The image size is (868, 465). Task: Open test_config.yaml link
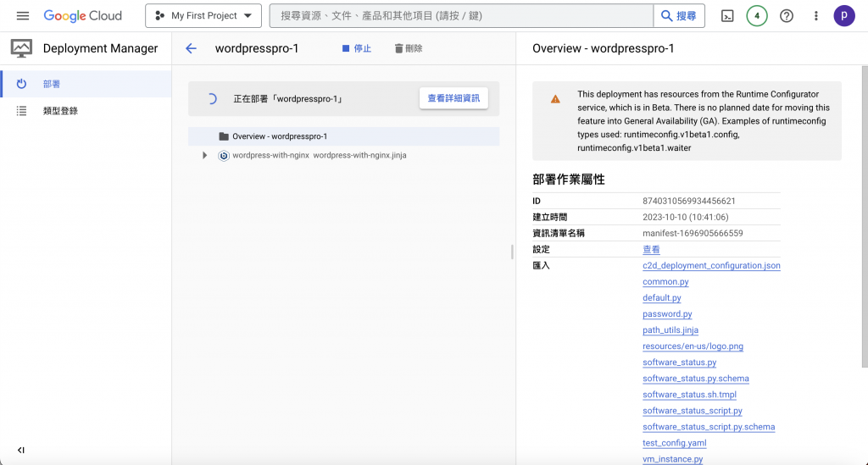(x=674, y=443)
